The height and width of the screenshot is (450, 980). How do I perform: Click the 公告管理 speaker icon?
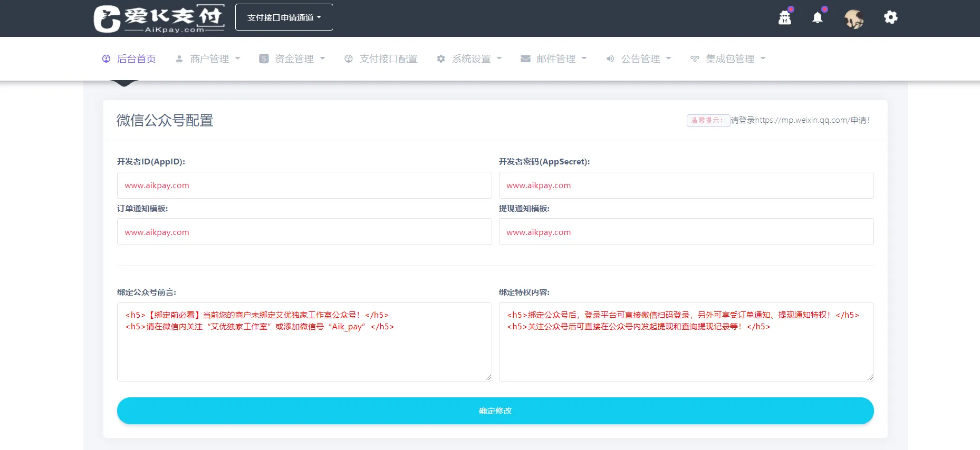pos(610,58)
